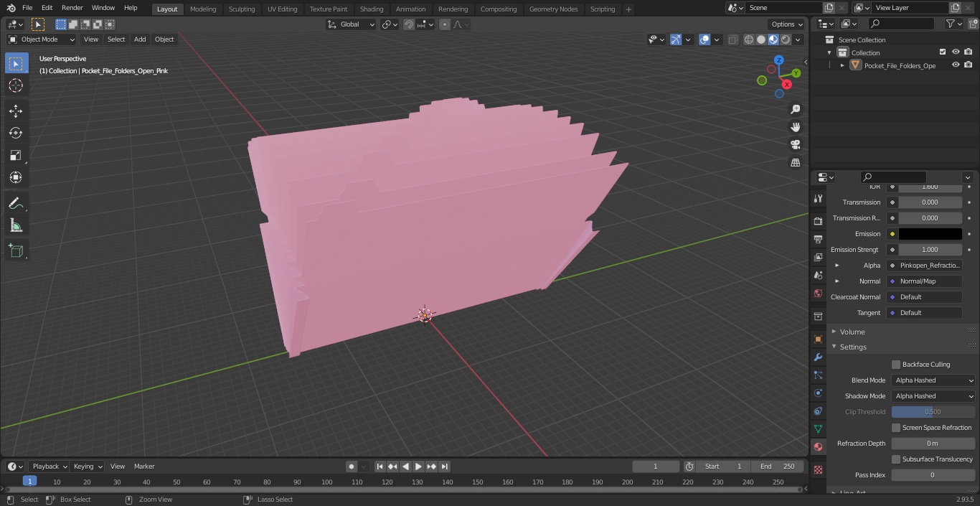Screen dimensions: 980x506
Task: Toggle Collection exclude checkbox in outliner
Action: (x=943, y=52)
